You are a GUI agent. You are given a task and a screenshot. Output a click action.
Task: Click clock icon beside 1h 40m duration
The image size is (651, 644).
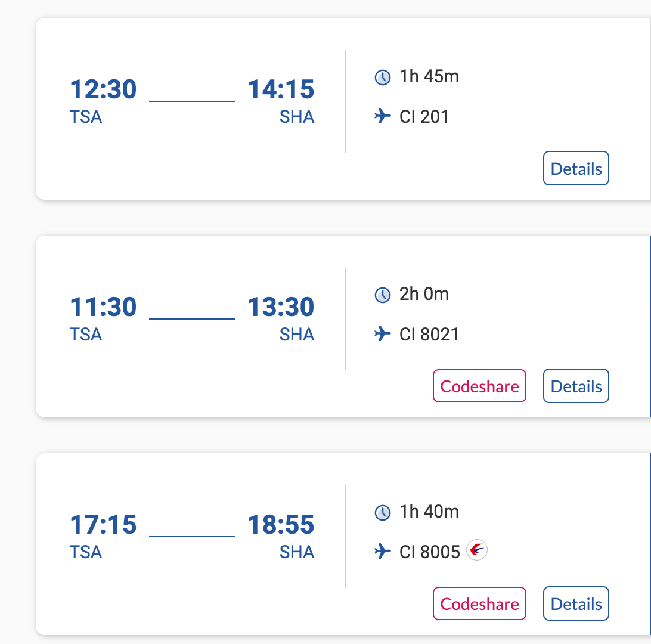(382, 513)
